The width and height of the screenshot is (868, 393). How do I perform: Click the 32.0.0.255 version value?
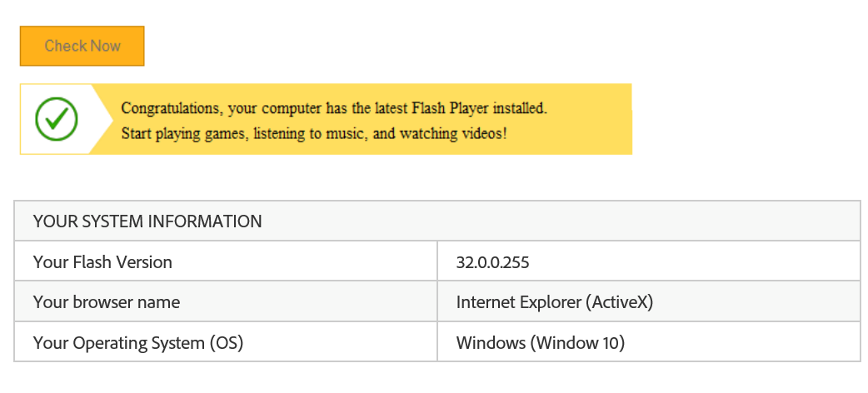(492, 262)
